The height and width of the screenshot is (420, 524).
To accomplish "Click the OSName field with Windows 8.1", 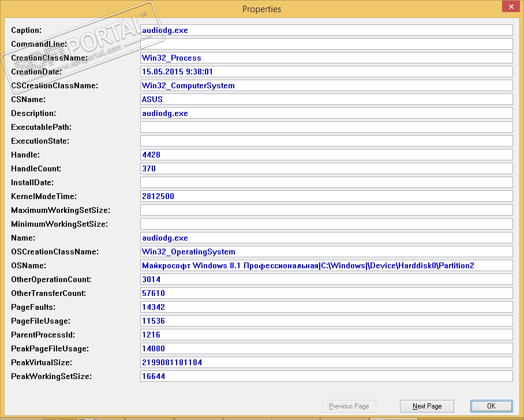I will [x=327, y=265].
